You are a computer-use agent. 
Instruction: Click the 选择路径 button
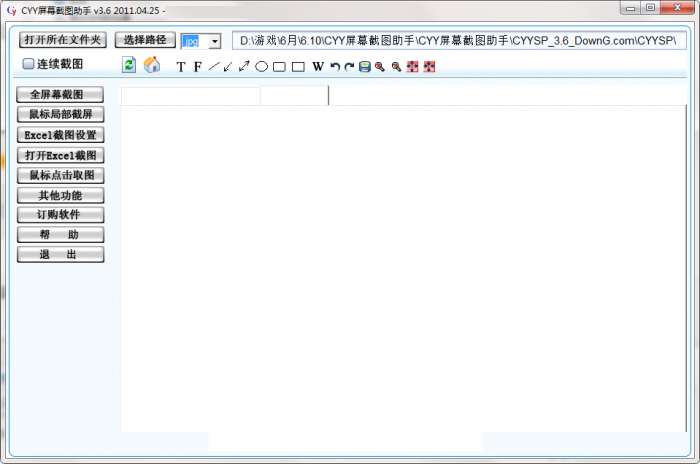pyautogui.click(x=145, y=40)
